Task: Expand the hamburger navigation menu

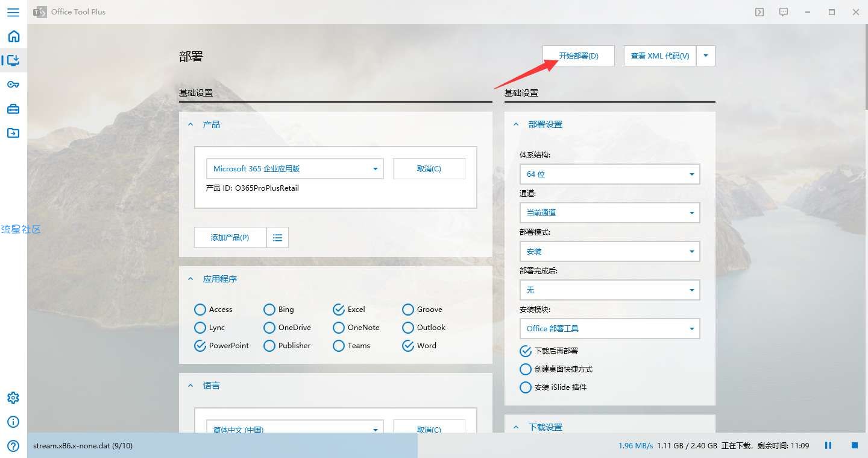Action: click(x=13, y=12)
